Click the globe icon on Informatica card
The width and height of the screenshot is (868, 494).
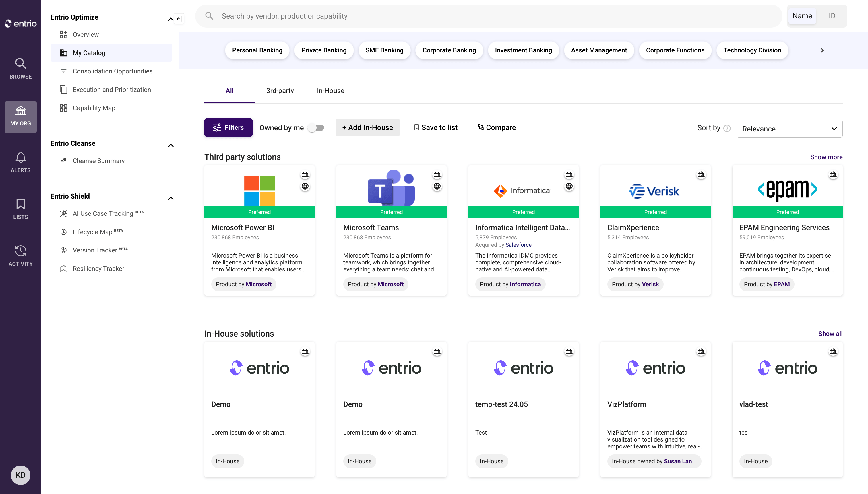click(x=569, y=186)
